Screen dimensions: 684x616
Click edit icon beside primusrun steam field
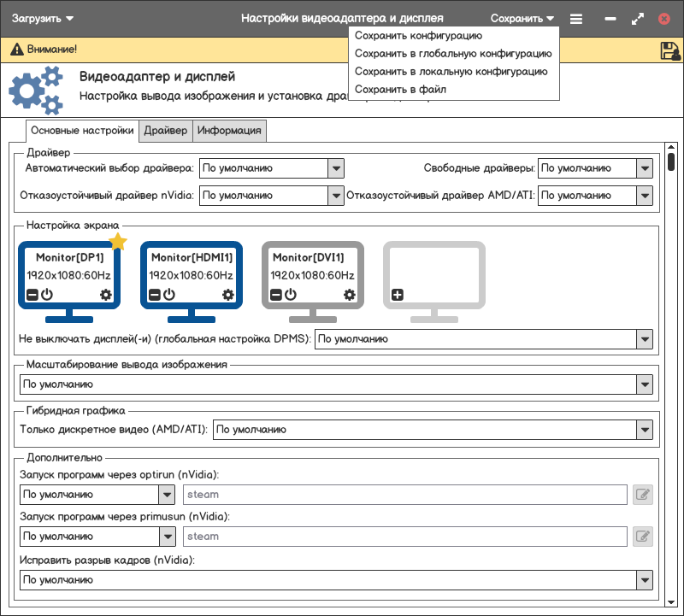pos(642,537)
